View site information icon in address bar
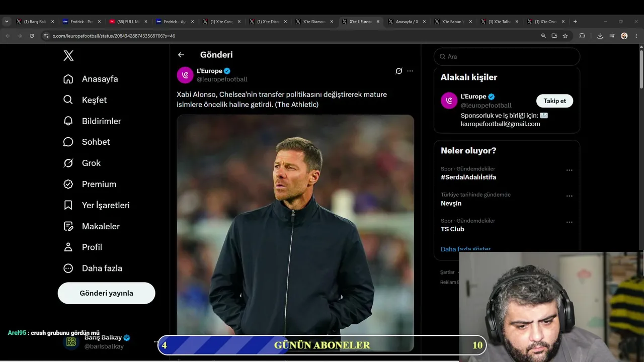 pos(46,36)
